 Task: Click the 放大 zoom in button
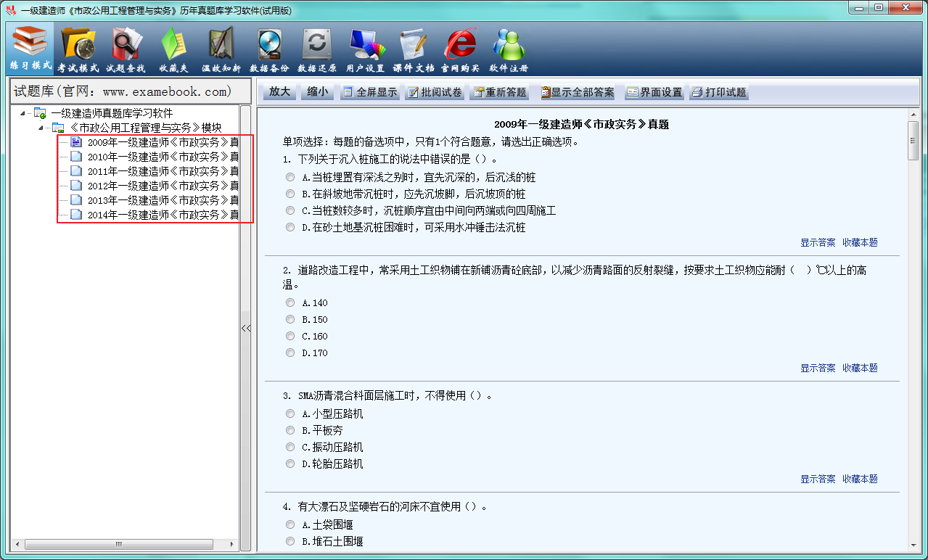tap(279, 92)
